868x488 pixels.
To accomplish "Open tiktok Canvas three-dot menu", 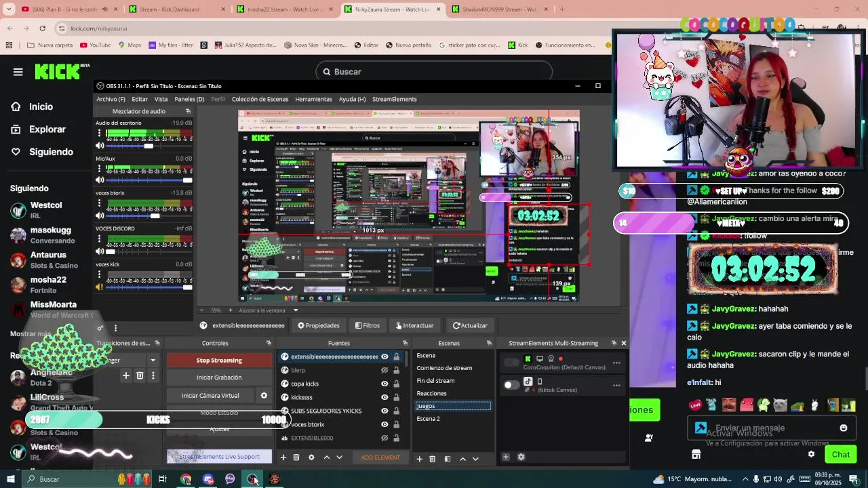I will [x=616, y=385].
